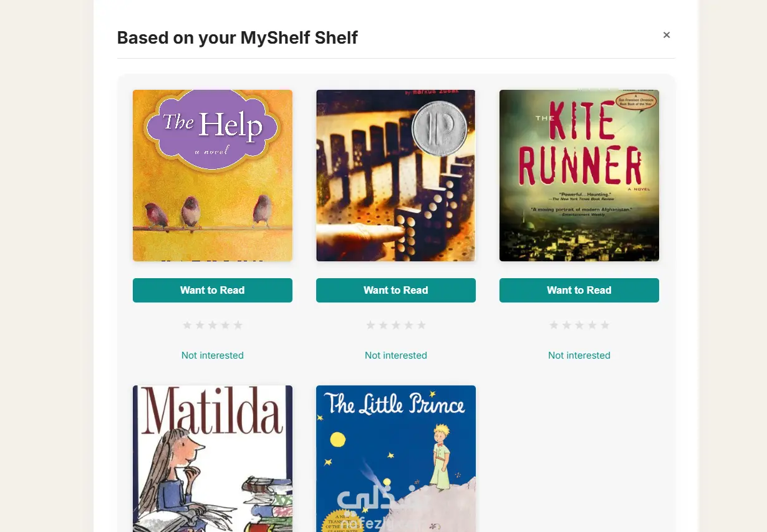Mark The Kite Runner as Not interested
The width and height of the screenshot is (767, 532).
579,355
